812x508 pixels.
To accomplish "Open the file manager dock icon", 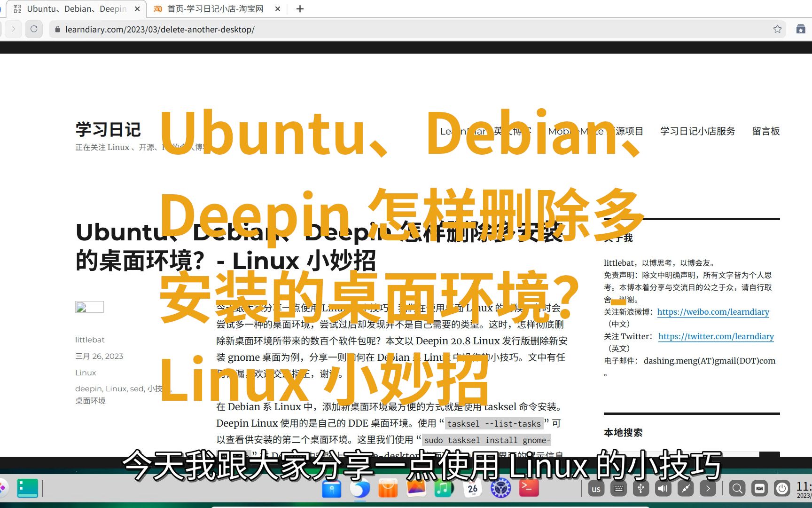I will pos(331,488).
